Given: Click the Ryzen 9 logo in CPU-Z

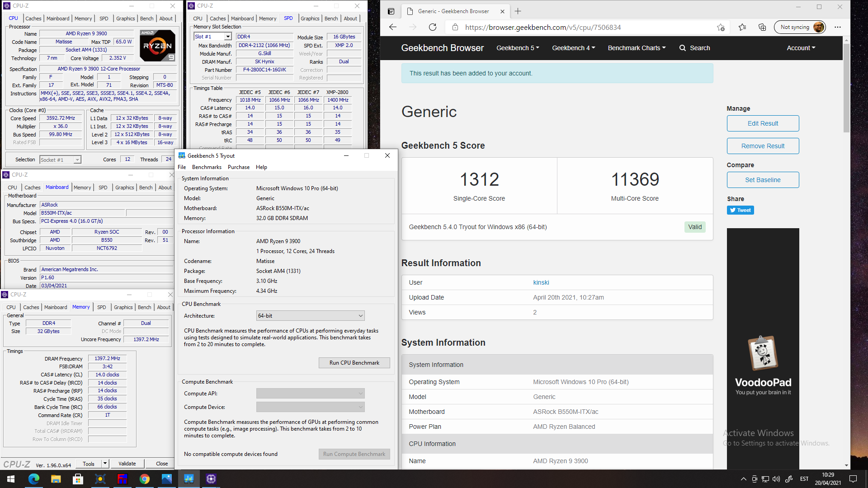Looking at the screenshot, I should [157, 46].
